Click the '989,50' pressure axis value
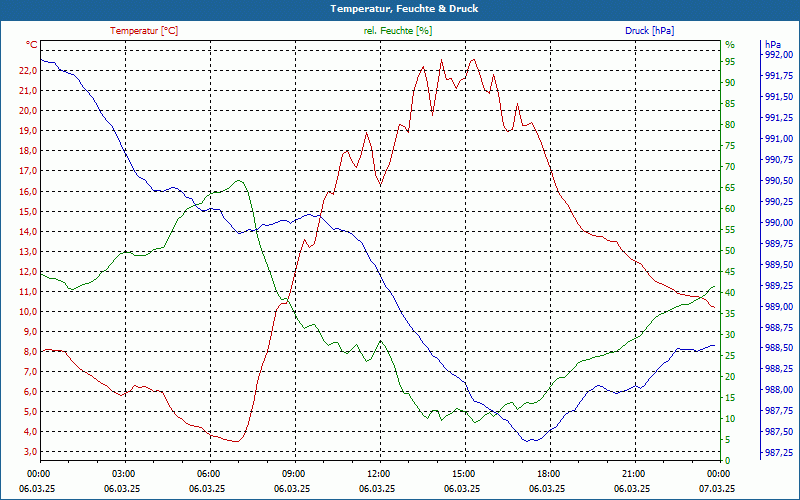The image size is (800, 500). (779, 264)
